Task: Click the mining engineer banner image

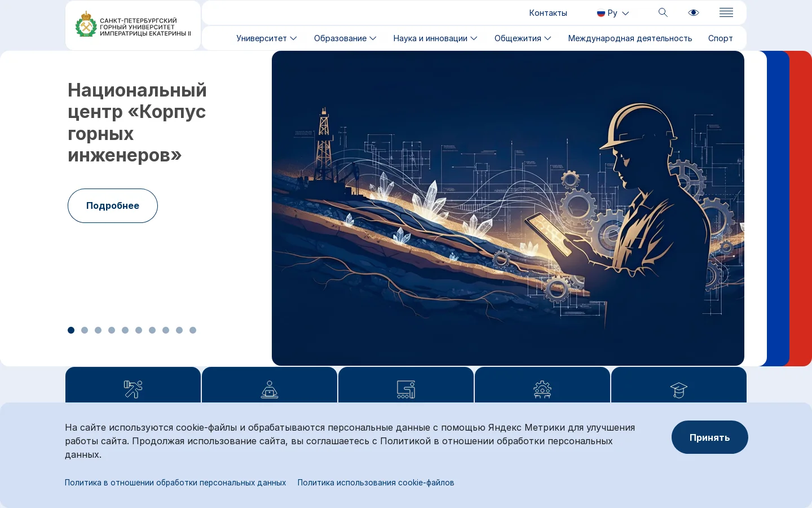Action: (508, 208)
